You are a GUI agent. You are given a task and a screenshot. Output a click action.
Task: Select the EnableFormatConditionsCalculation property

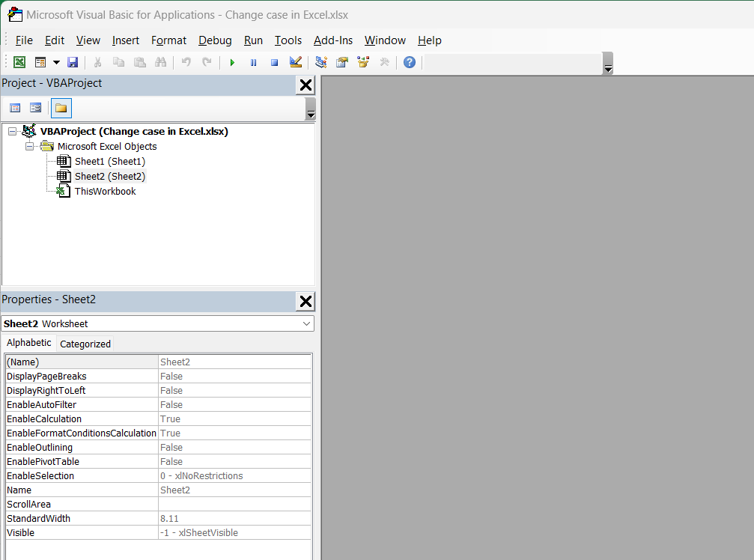point(158,433)
